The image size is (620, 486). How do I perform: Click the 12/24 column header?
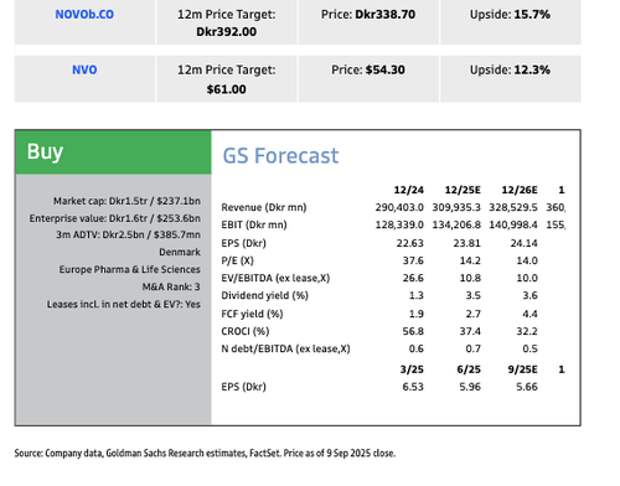click(409, 190)
